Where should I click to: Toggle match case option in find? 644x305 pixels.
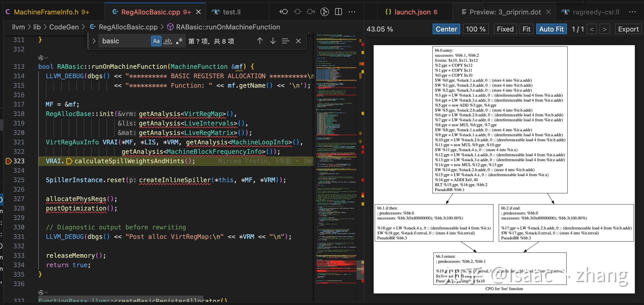[156, 41]
